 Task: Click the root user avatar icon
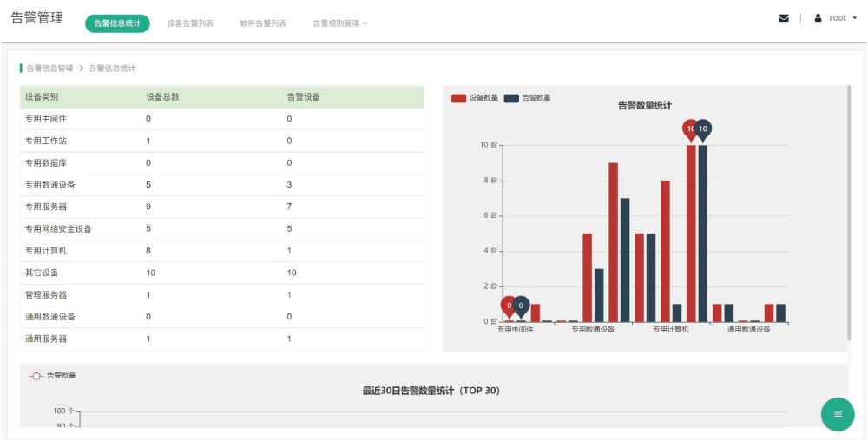coord(818,18)
